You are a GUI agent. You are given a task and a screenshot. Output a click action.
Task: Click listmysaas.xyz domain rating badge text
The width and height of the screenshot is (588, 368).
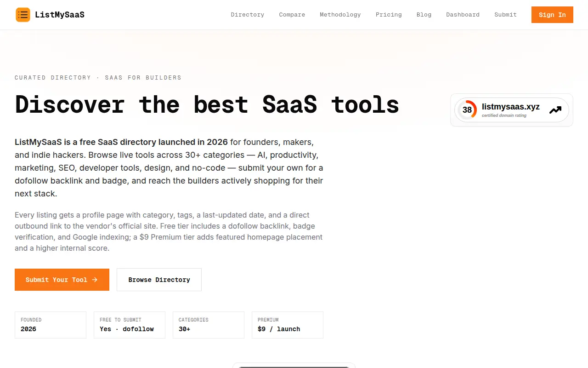click(511, 107)
